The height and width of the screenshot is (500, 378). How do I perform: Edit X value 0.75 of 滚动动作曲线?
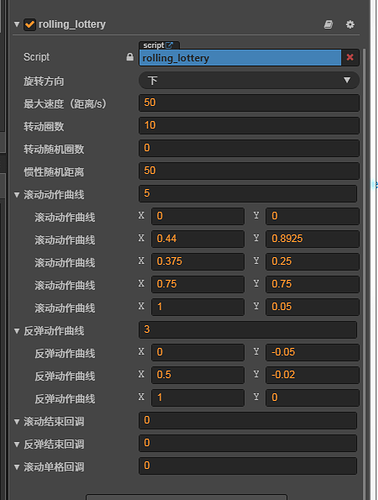pos(198,284)
